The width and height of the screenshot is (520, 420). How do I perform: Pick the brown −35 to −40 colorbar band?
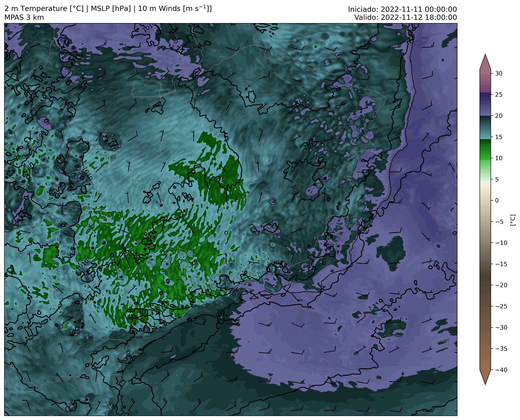(485, 359)
